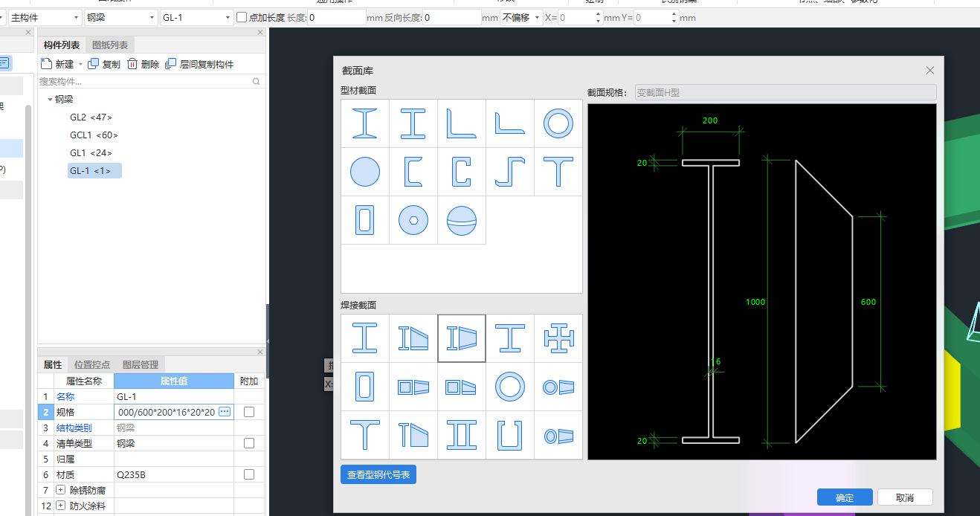Expand the 防火涂料 property group
The height and width of the screenshot is (516, 980).
61,506
